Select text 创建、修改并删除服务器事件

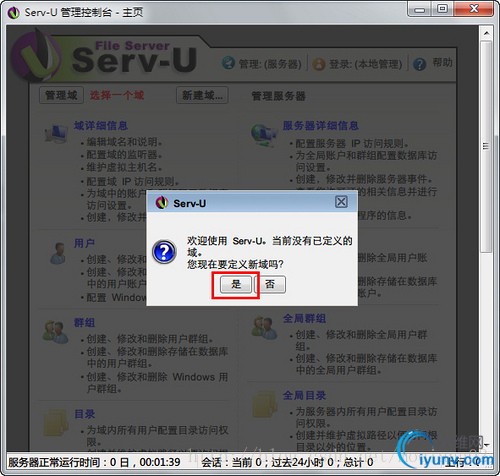coord(362,179)
